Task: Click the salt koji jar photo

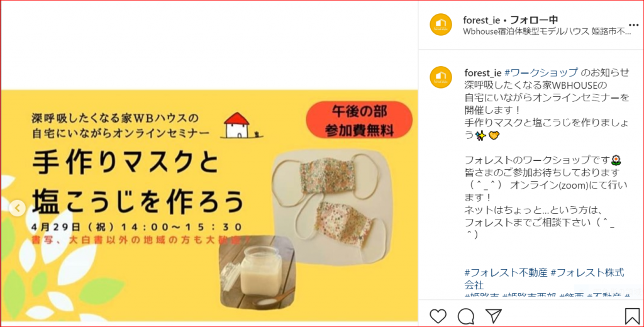Action: click(x=257, y=272)
